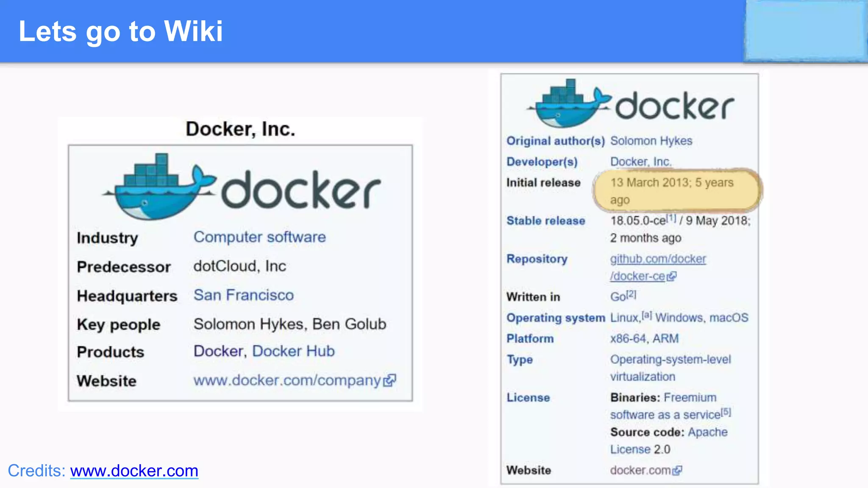This screenshot has height=488, width=868.
Task: Click the external link icon after docker-ce
Action: tap(672, 277)
